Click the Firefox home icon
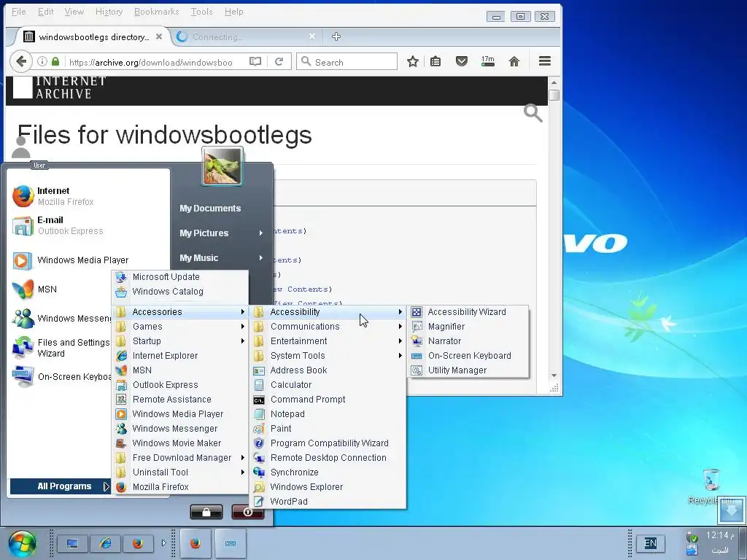747x560 pixels. tap(514, 61)
